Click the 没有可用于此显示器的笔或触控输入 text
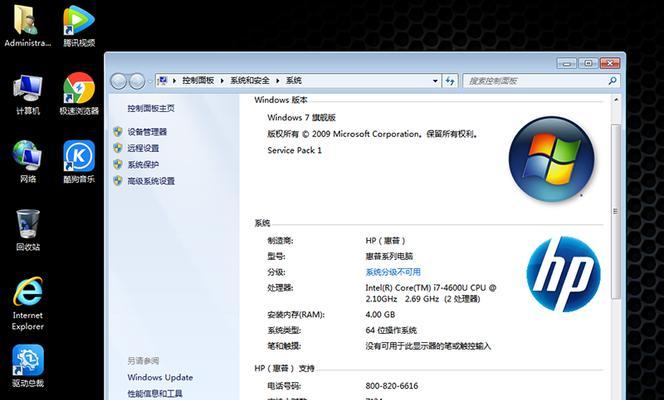The image size is (664, 400). pyautogui.click(x=428, y=346)
